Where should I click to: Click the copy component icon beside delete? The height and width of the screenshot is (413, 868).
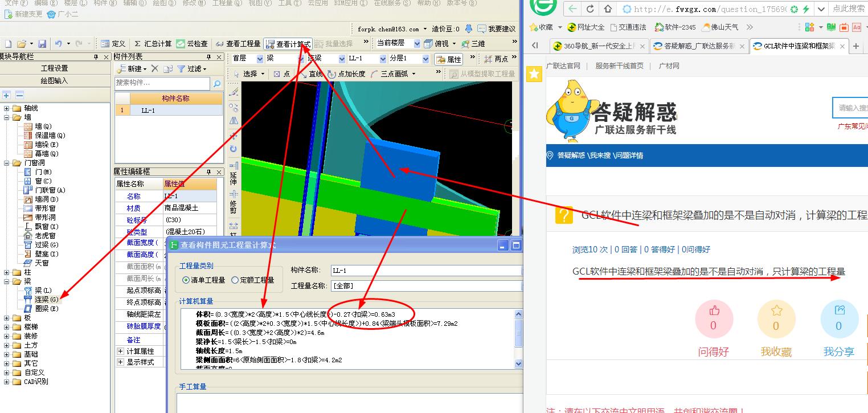[x=168, y=69]
